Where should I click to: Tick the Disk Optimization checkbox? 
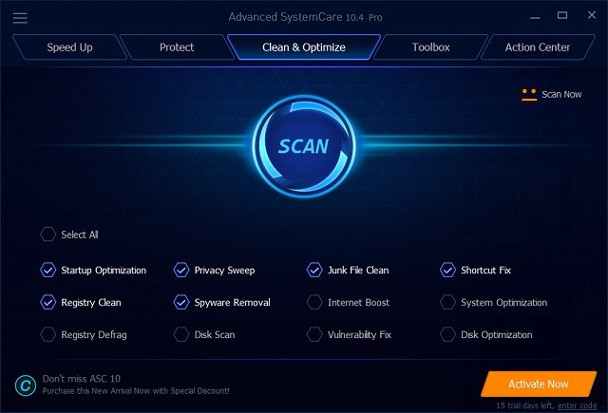pyautogui.click(x=448, y=334)
